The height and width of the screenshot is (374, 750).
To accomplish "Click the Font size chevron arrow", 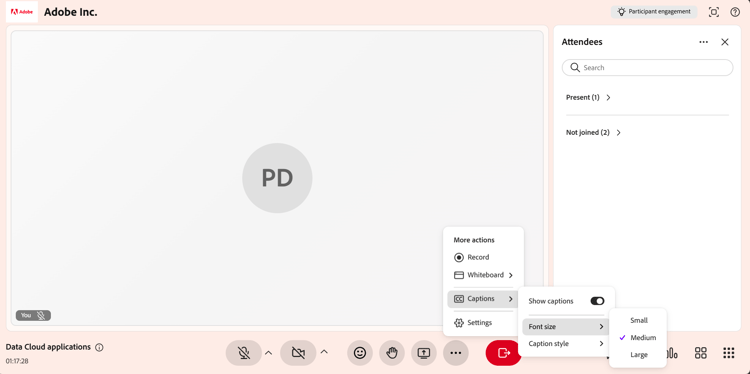I will pyautogui.click(x=601, y=327).
